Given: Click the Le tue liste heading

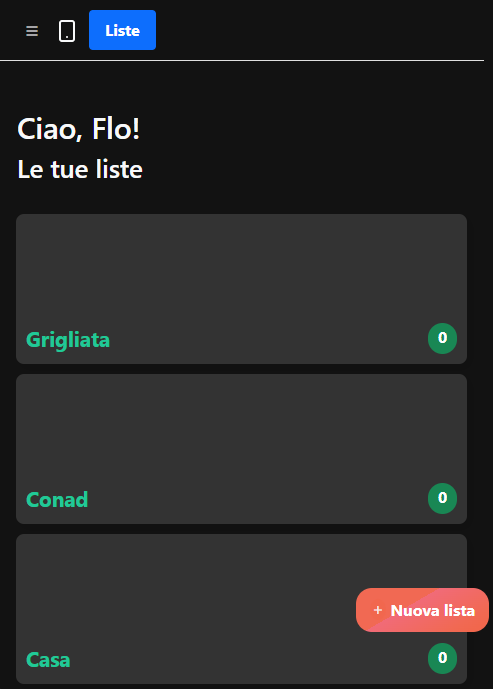Looking at the screenshot, I should [80, 169].
